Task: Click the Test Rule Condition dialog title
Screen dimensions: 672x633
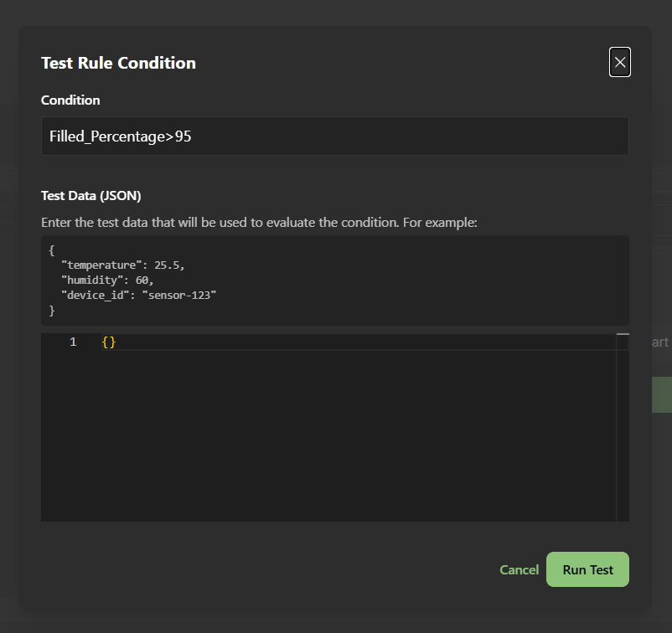Action: tap(118, 63)
